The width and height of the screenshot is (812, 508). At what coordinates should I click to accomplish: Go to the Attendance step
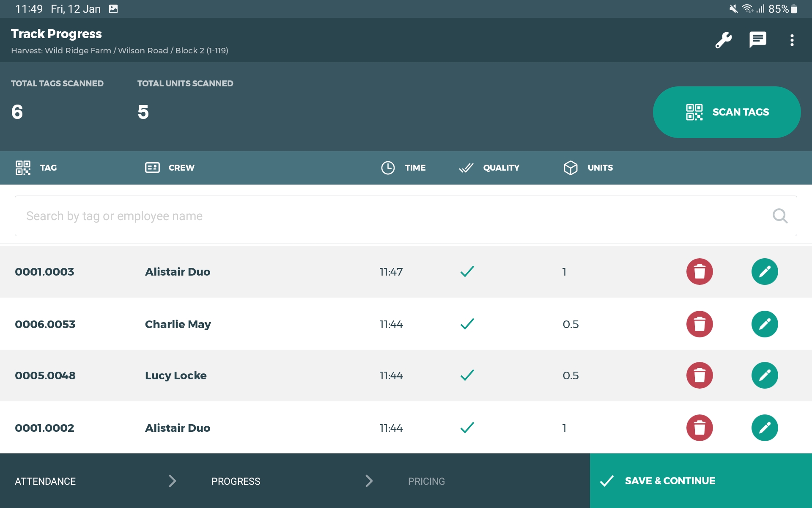45,481
